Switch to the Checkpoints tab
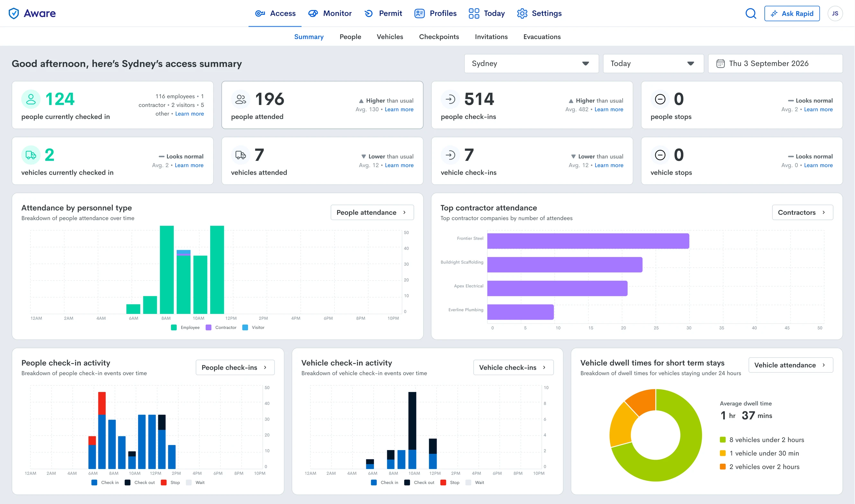Viewport: 855px width, 504px height. pyautogui.click(x=439, y=37)
